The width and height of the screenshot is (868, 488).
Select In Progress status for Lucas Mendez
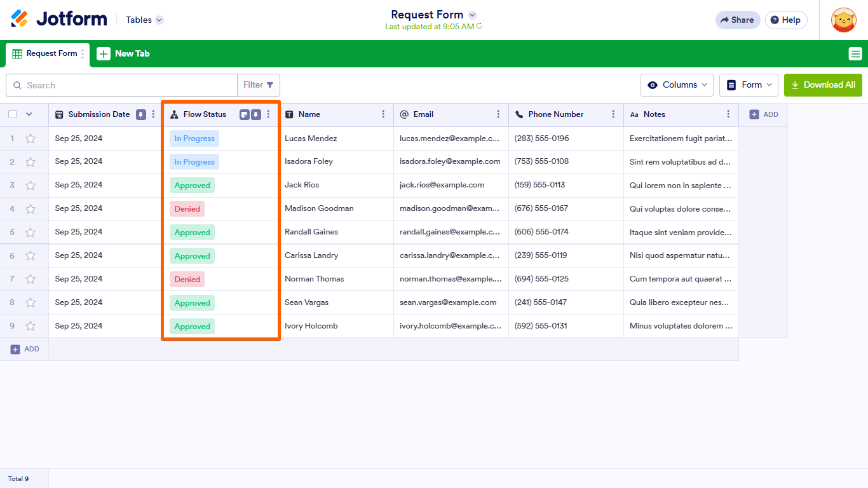pos(194,139)
